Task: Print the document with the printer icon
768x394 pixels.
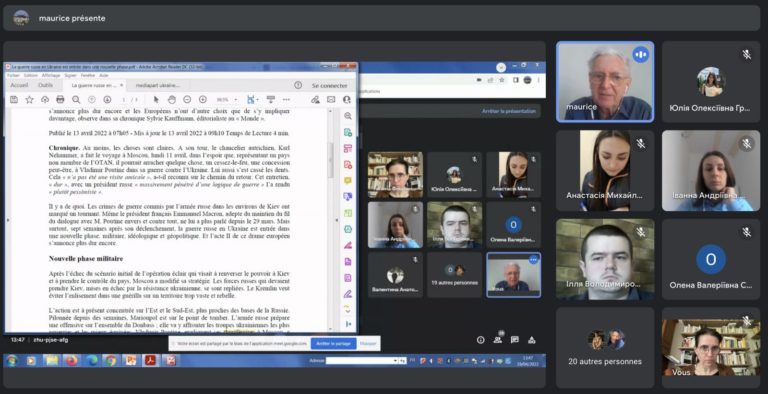Action: click(60, 99)
